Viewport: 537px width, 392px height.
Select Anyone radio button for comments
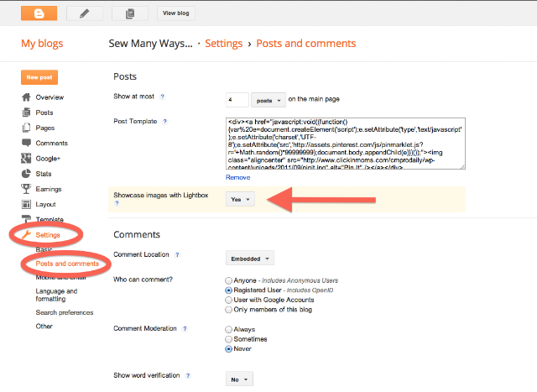pos(229,280)
